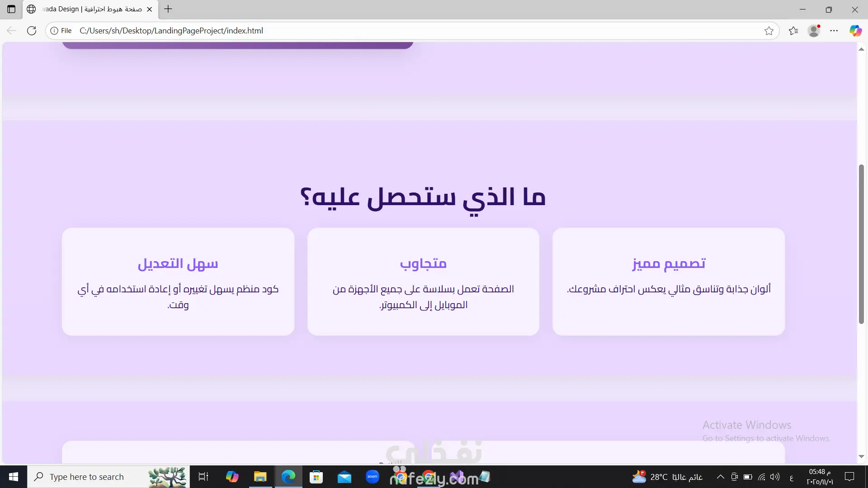
Task: Open File Explorer from the taskbar
Action: 260,477
